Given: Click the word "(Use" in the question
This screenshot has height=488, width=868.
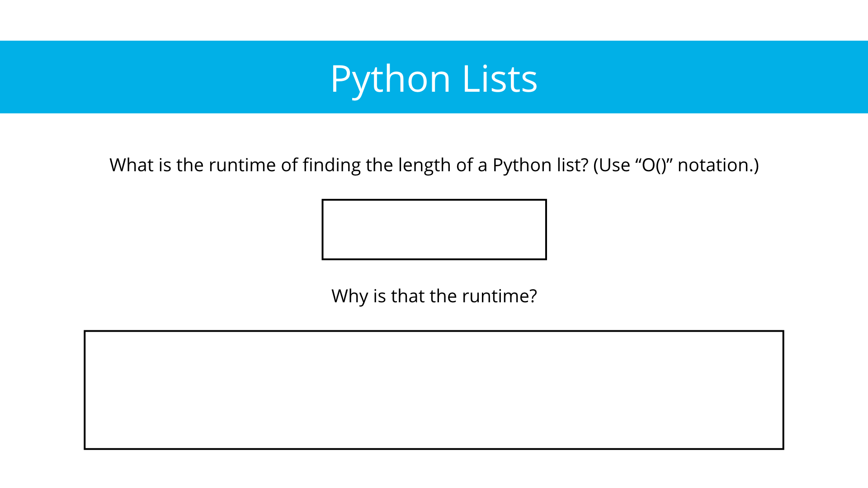Looking at the screenshot, I should [612, 165].
